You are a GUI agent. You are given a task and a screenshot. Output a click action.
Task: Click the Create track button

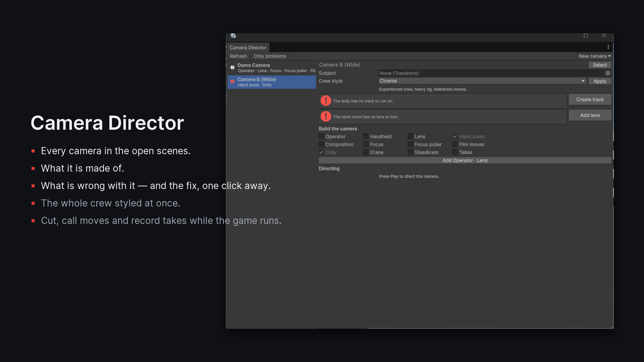point(590,100)
